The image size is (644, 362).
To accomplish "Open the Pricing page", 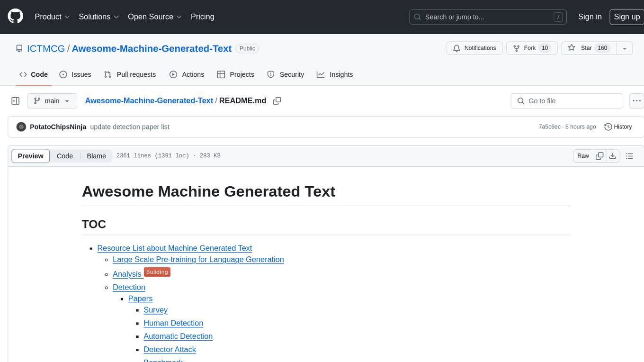I will point(202,17).
